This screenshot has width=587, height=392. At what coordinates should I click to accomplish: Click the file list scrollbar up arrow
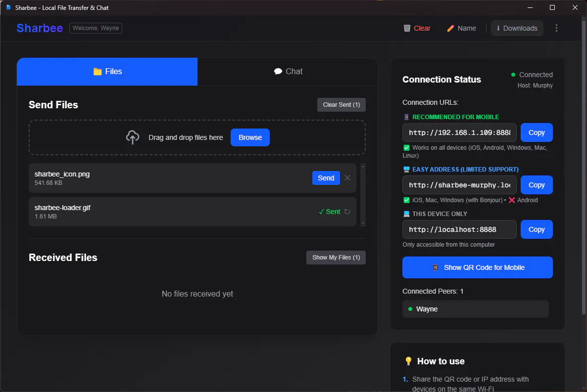tap(363, 166)
